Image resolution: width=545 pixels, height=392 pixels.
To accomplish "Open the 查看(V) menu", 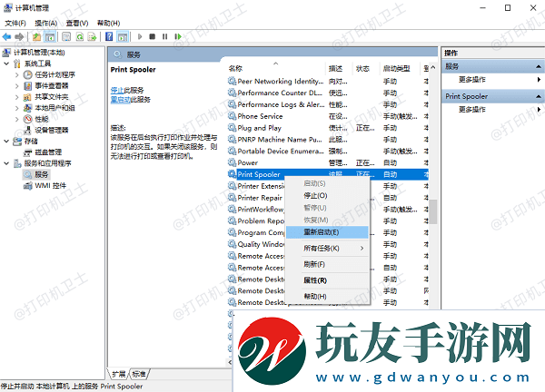I will pos(77,24).
